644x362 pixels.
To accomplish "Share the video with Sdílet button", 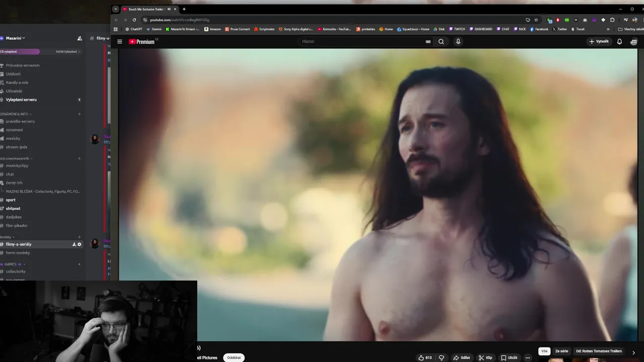I will (x=461, y=357).
